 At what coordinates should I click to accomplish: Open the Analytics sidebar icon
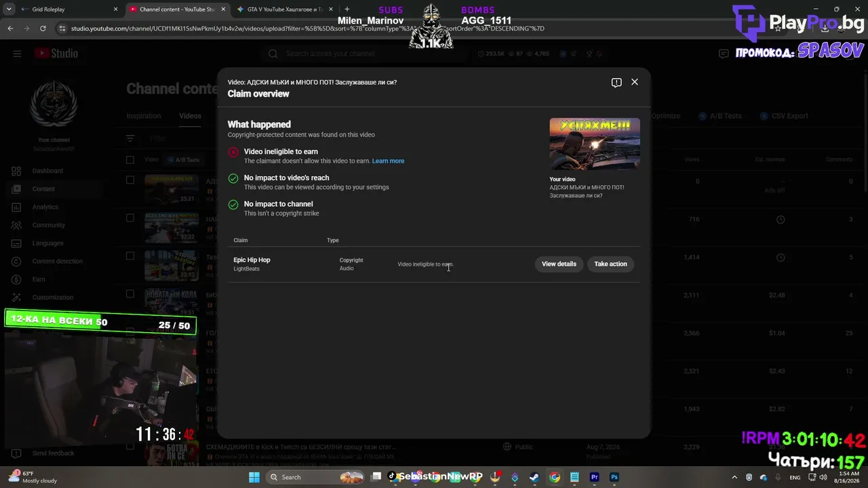pyautogui.click(x=17, y=207)
